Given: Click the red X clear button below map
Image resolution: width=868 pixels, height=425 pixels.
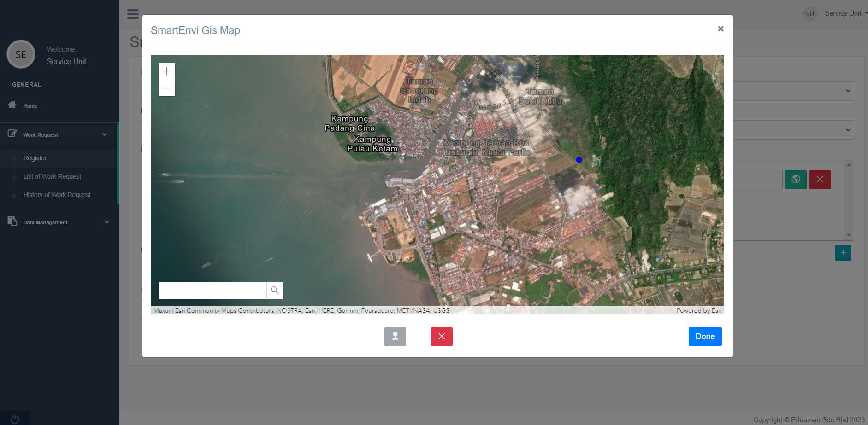Looking at the screenshot, I should tap(442, 337).
